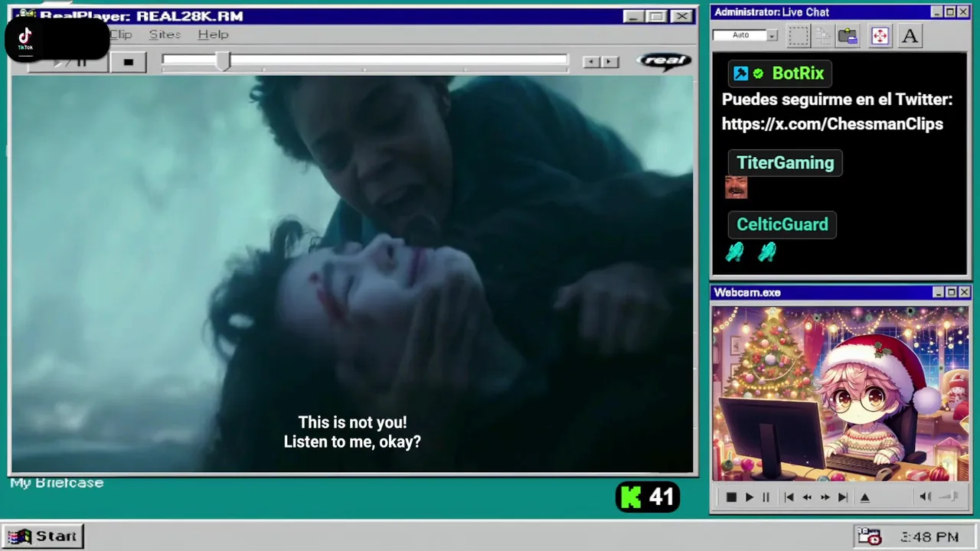Click the RealPlayer seek slider handle
The width and height of the screenshot is (980, 551).
point(223,61)
